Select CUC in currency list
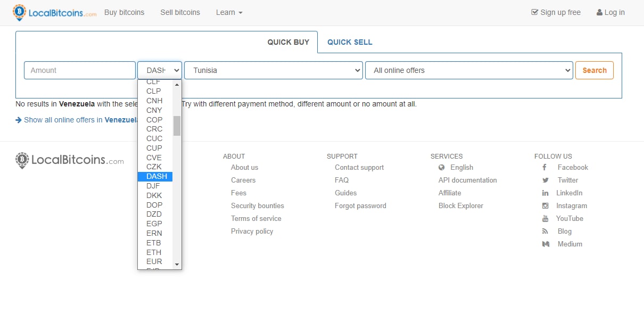The width and height of the screenshot is (644, 313). pos(155,138)
